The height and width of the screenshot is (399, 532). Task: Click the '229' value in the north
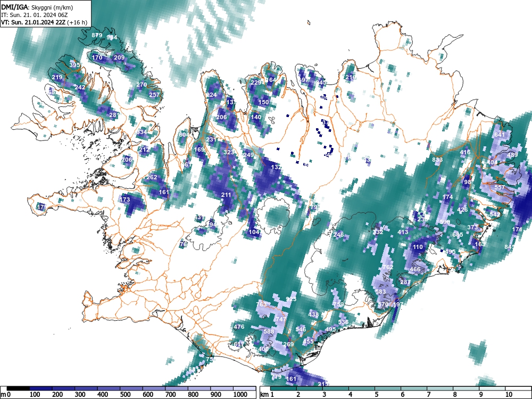coord(256,82)
